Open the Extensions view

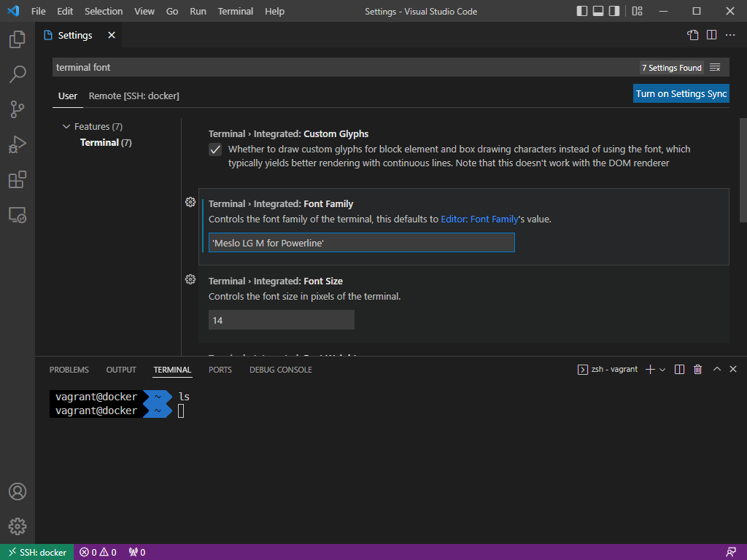[18, 179]
